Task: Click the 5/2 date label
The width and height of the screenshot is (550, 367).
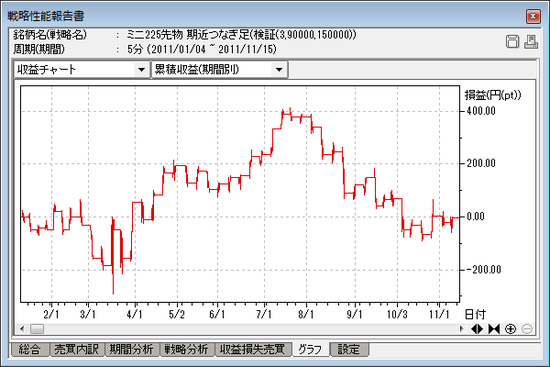Action: [177, 314]
